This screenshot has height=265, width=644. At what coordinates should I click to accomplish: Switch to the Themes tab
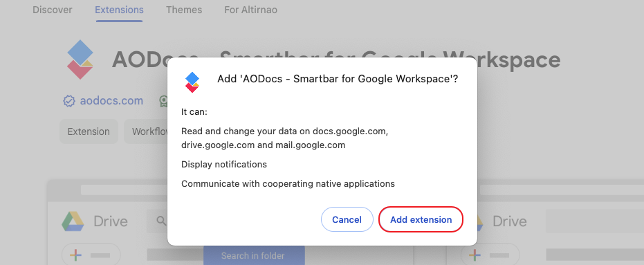click(184, 10)
